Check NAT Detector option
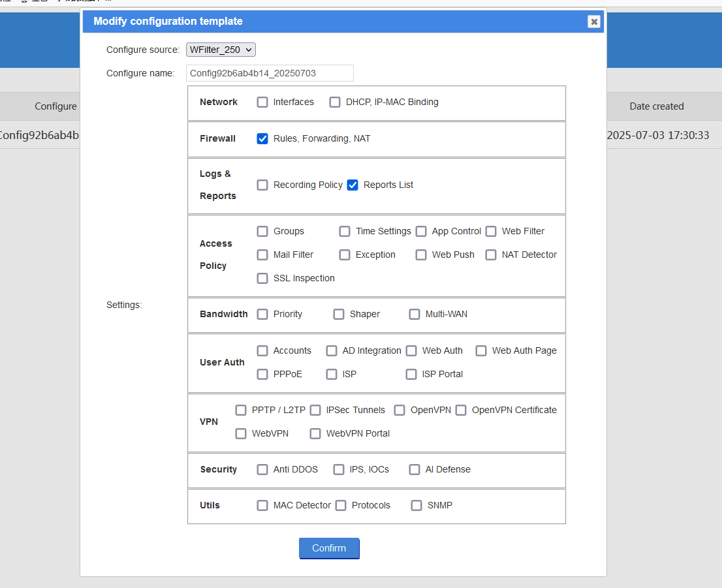Screen dimensions: 722x588 [492, 255]
